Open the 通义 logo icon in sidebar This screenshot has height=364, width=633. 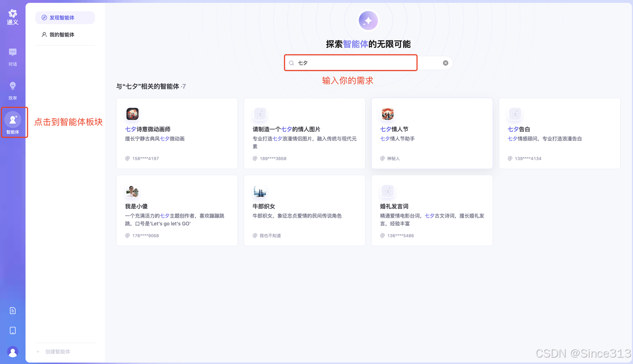coord(12,14)
